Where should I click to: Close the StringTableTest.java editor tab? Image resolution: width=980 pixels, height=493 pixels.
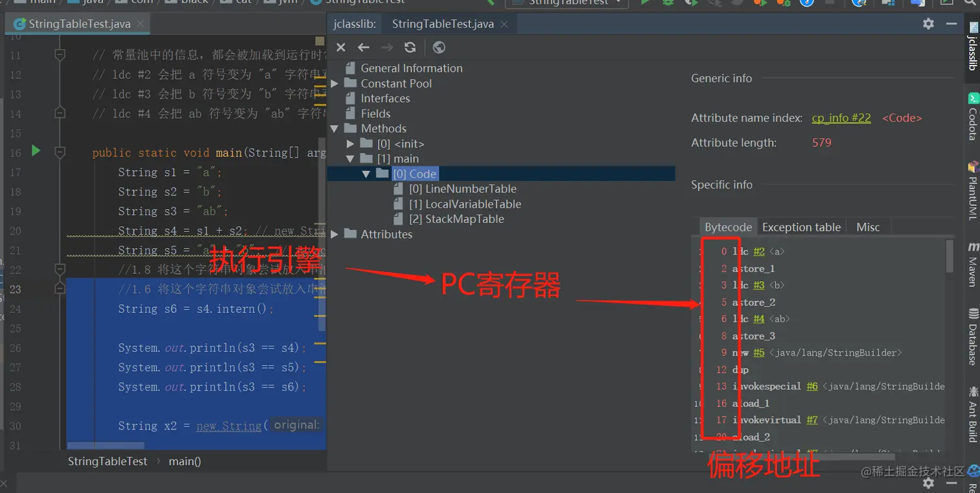139,24
